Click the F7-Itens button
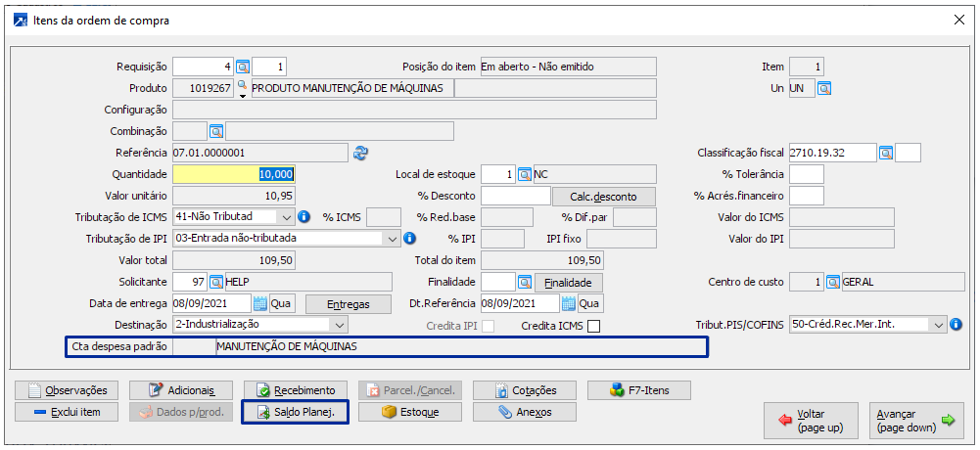The image size is (980, 450). click(x=639, y=390)
